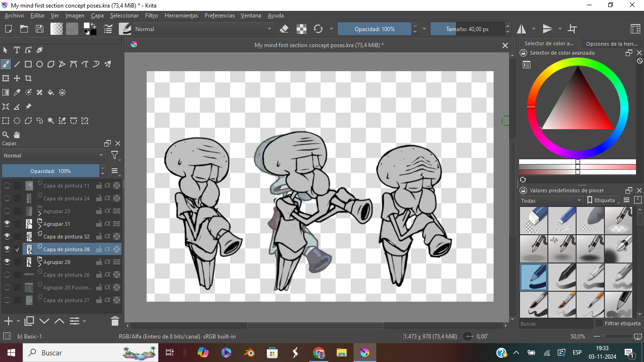Duplicate the layer in Capas panel
The height and width of the screenshot is (362, 644).
(29, 321)
